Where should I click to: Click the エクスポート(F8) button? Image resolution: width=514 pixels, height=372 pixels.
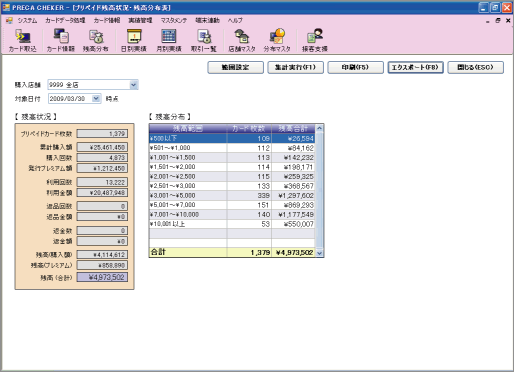pos(415,67)
